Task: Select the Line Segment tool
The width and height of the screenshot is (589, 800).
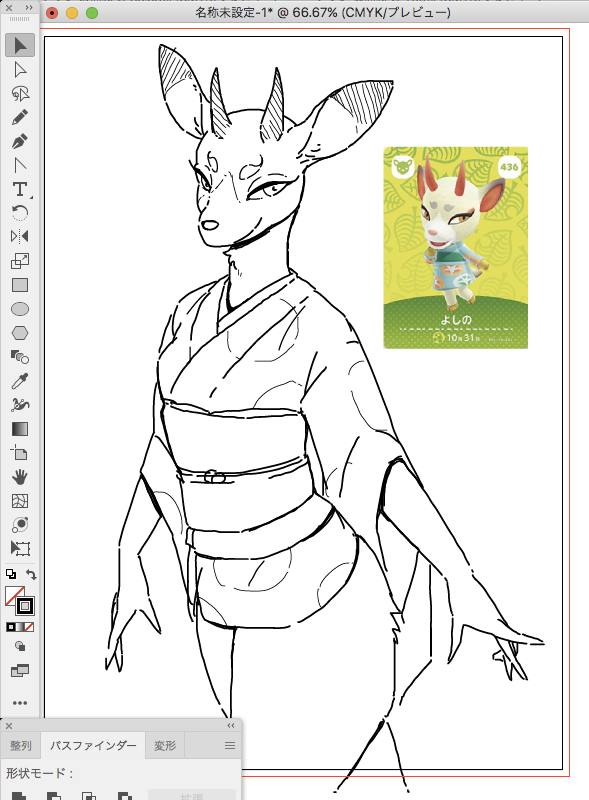Action: tap(20, 165)
